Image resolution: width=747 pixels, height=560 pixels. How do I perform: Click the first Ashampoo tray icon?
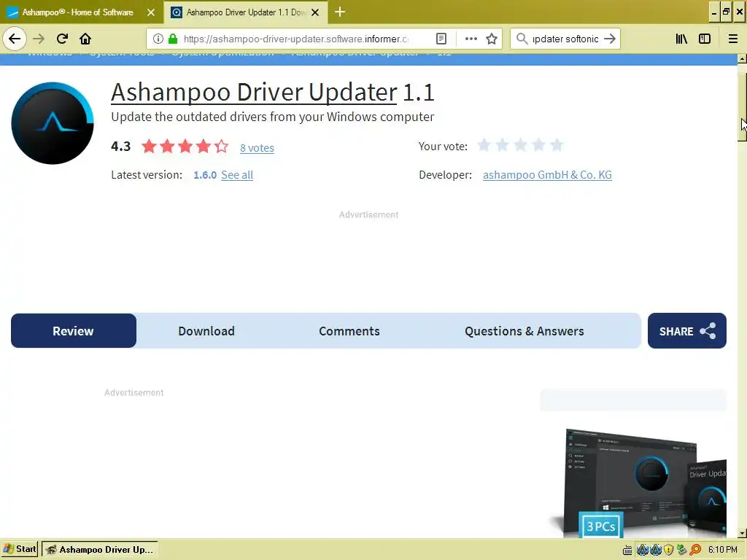[643, 550]
